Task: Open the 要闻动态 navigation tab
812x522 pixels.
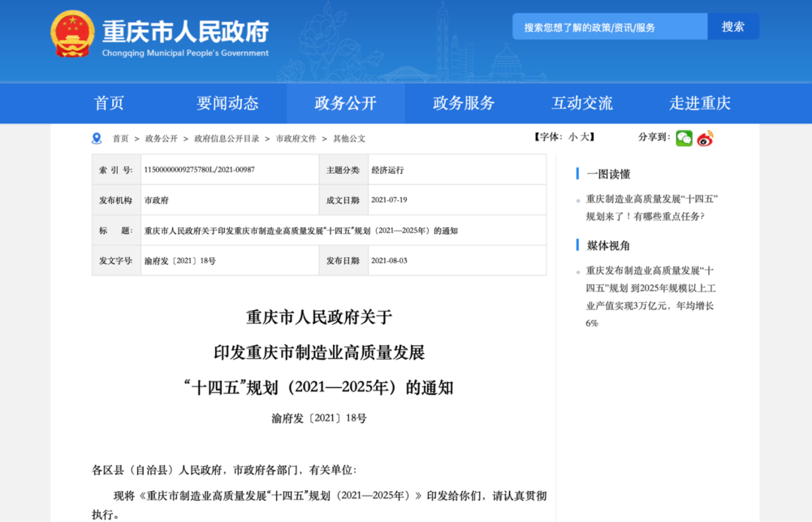Action: [x=227, y=103]
